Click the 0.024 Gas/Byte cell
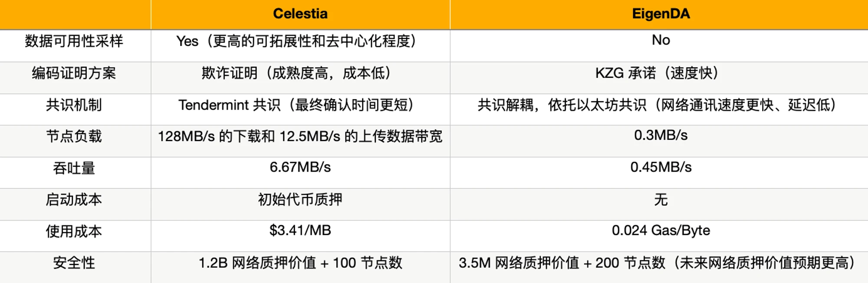This screenshot has height=283, width=868. [x=661, y=231]
